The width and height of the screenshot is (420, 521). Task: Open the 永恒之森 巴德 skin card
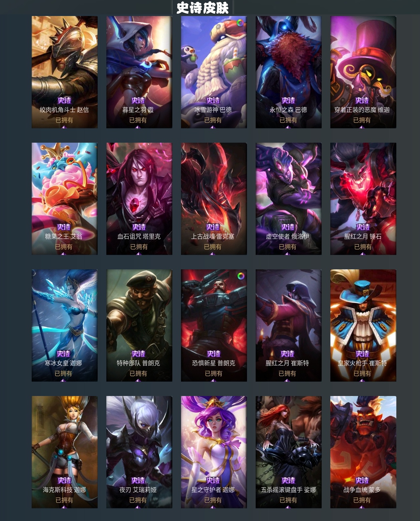click(289, 72)
